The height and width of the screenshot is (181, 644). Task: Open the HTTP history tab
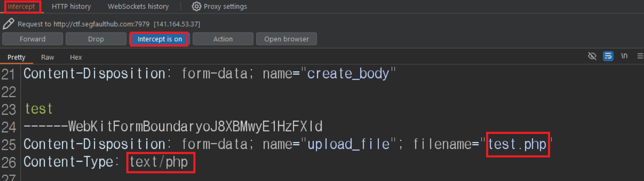(71, 6)
